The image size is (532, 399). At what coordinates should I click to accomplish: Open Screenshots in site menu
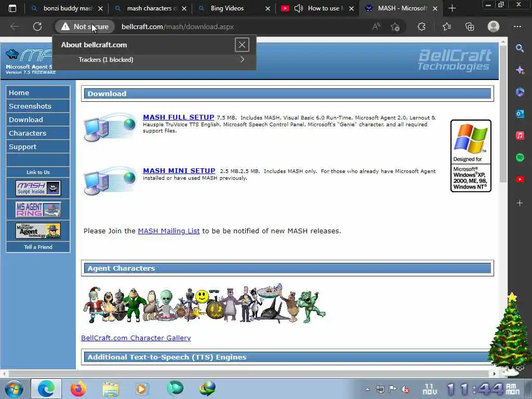click(38, 106)
